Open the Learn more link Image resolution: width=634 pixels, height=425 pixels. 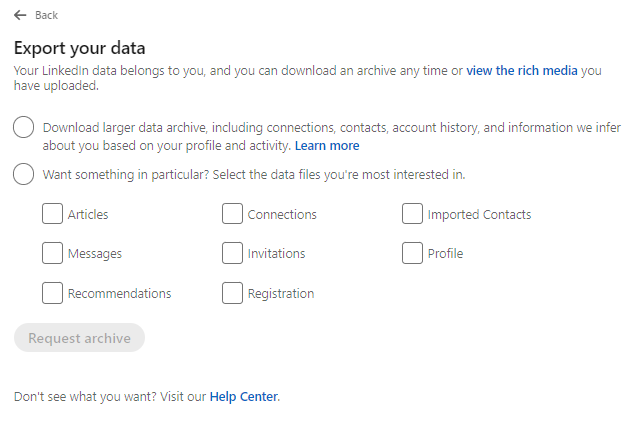[327, 146]
